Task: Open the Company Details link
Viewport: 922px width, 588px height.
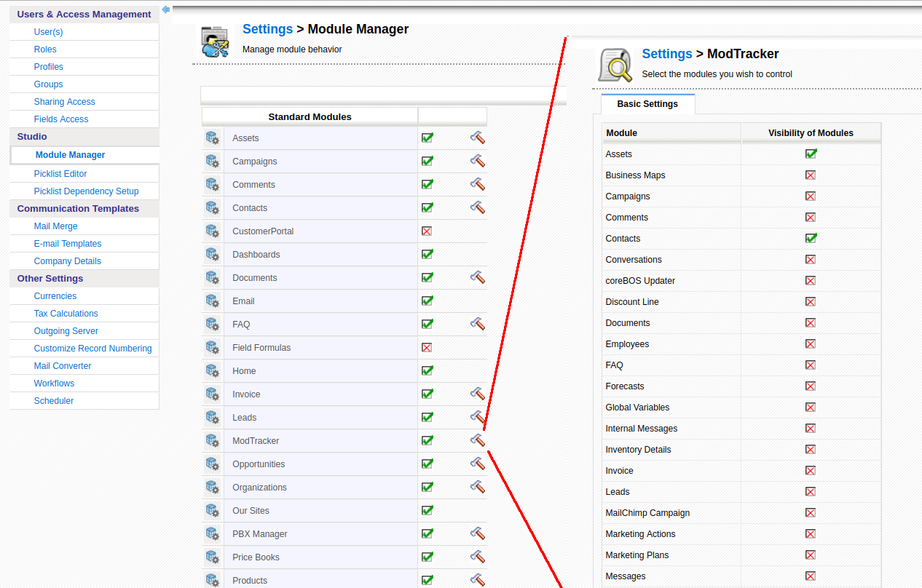Action: pyautogui.click(x=68, y=261)
